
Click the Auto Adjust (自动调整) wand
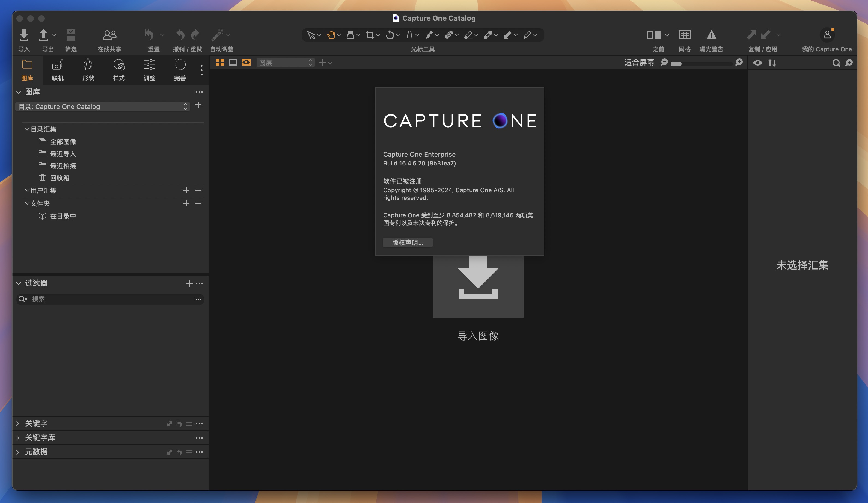(217, 35)
